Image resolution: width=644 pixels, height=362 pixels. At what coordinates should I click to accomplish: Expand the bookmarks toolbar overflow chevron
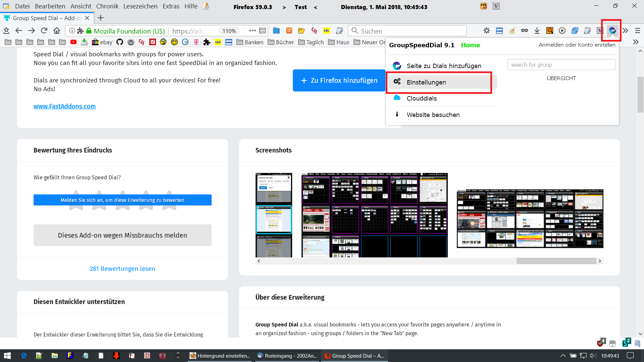pyautogui.click(x=635, y=42)
